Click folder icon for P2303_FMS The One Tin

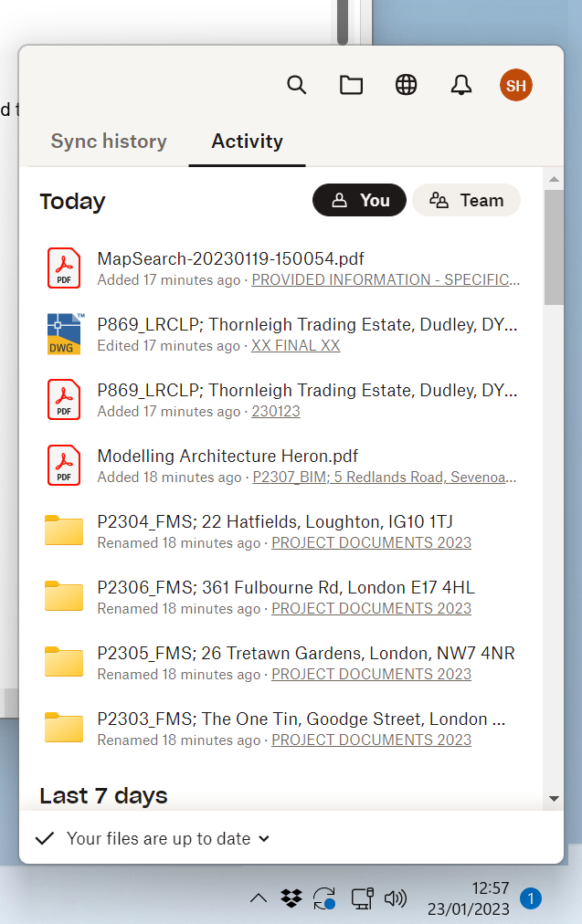click(64, 727)
